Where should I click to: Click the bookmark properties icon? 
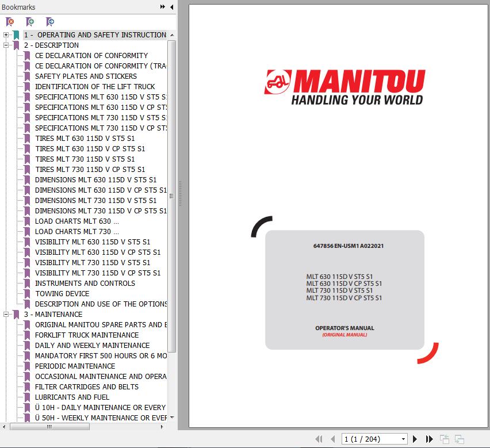coord(50,22)
